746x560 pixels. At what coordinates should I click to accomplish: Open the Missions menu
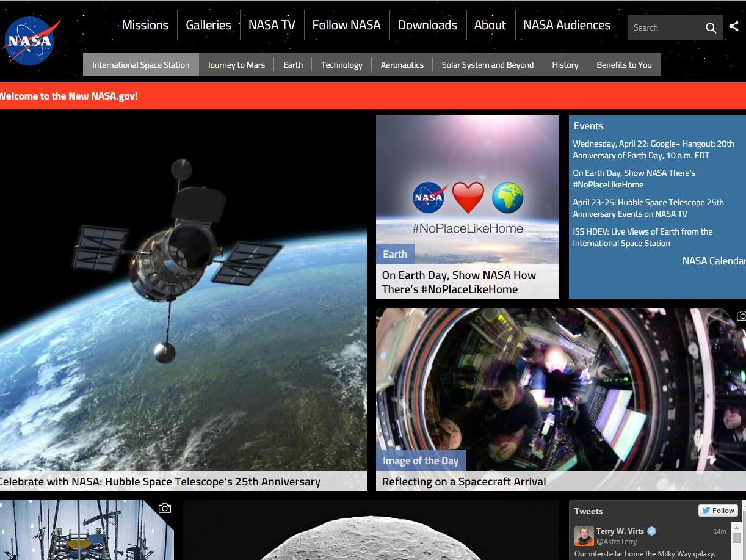[x=145, y=25]
